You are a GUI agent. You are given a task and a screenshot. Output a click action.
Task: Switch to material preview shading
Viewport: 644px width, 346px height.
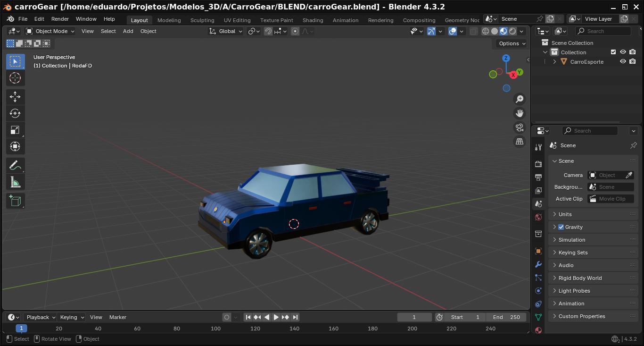(504, 31)
